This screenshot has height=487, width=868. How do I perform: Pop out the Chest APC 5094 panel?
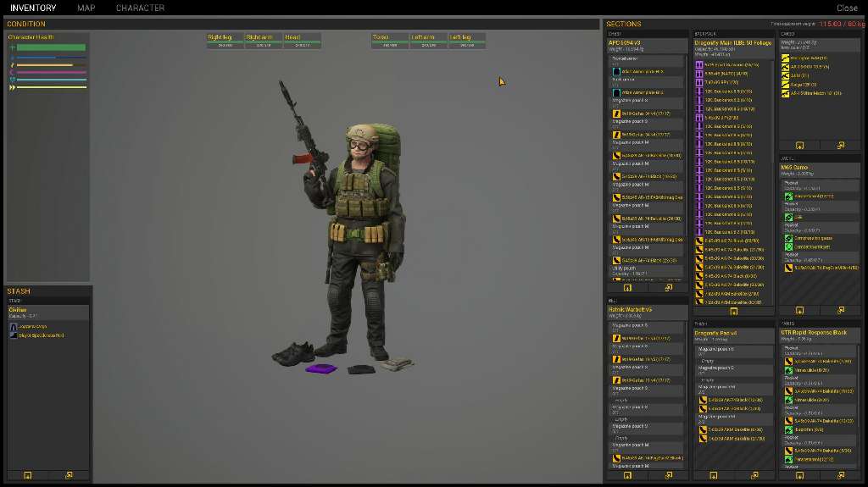point(668,288)
